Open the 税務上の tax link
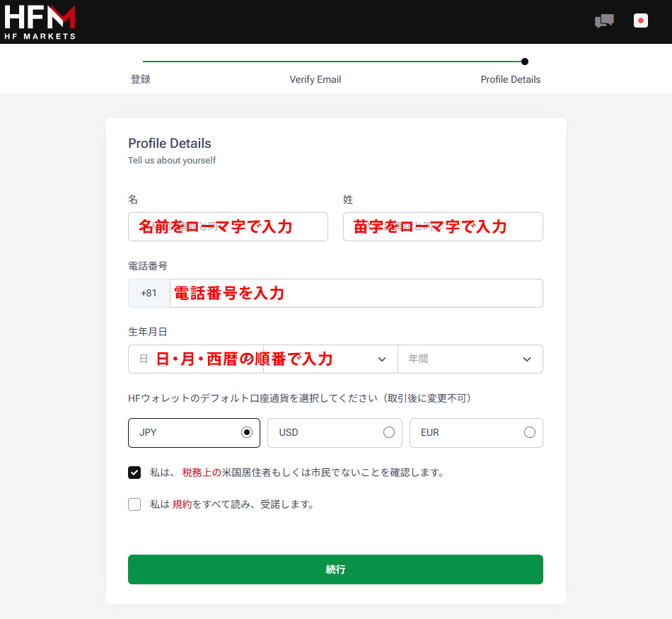 point(202,473)
